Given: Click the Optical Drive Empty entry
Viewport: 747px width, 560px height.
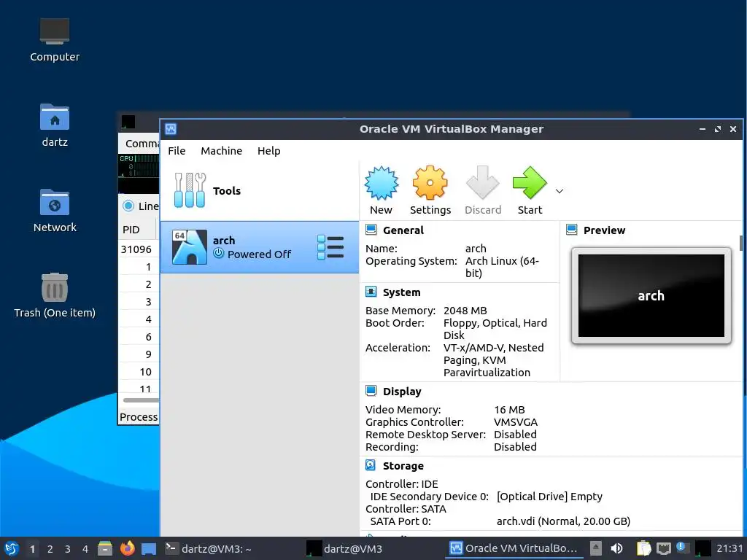Looking at the screenshot, I should point(549,496).
